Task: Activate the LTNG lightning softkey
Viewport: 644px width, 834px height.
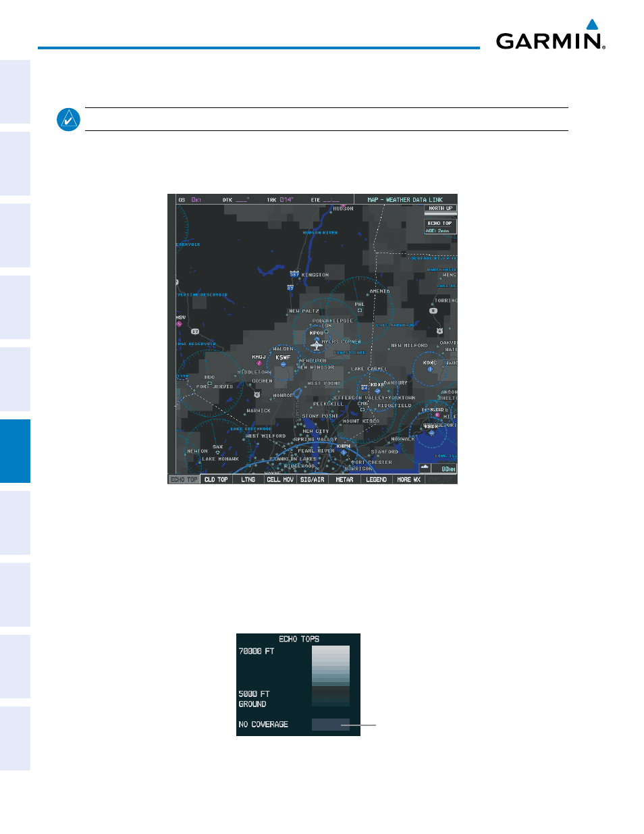Action: click(248, 479)
